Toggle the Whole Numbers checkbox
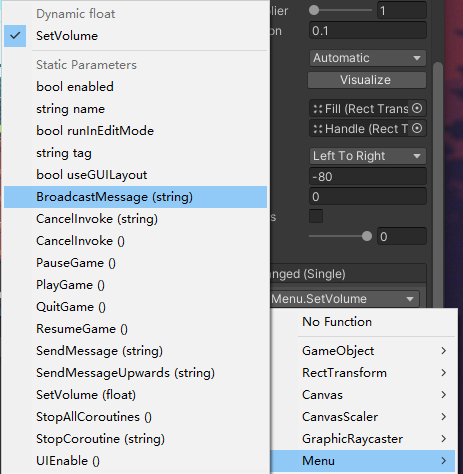This screenshot has height=474, width=463. [x=316, y=216]
